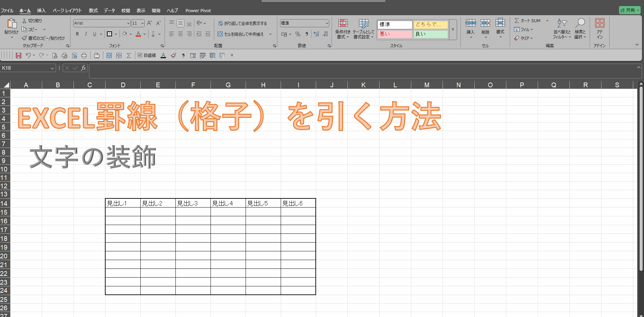Viewport: 644px width, 317px height.
Task: Click the center align text icon
Action: pyautogui.click(x=180, y=34)
